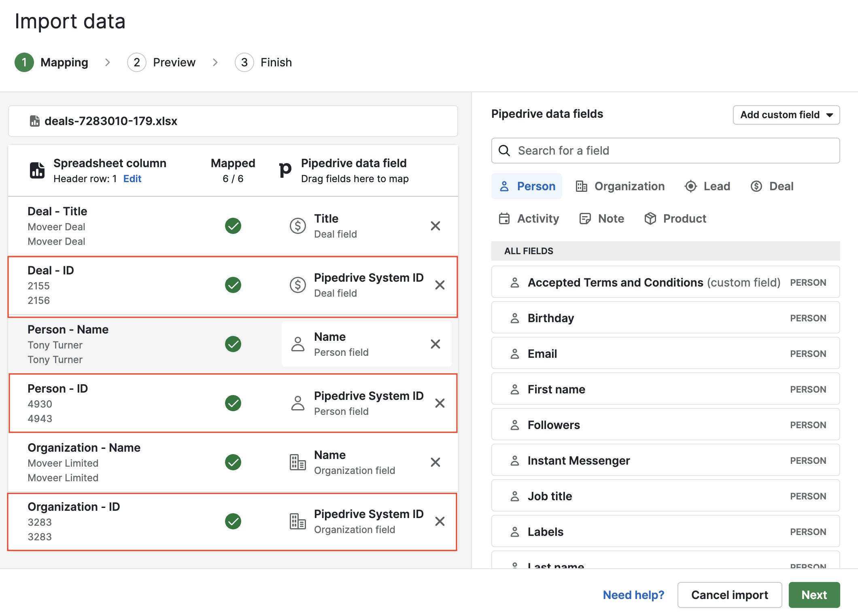858x616 pixels.
Task: Remove the Person Pipedrive System ID mapping
Action: [x=440, y=403]
